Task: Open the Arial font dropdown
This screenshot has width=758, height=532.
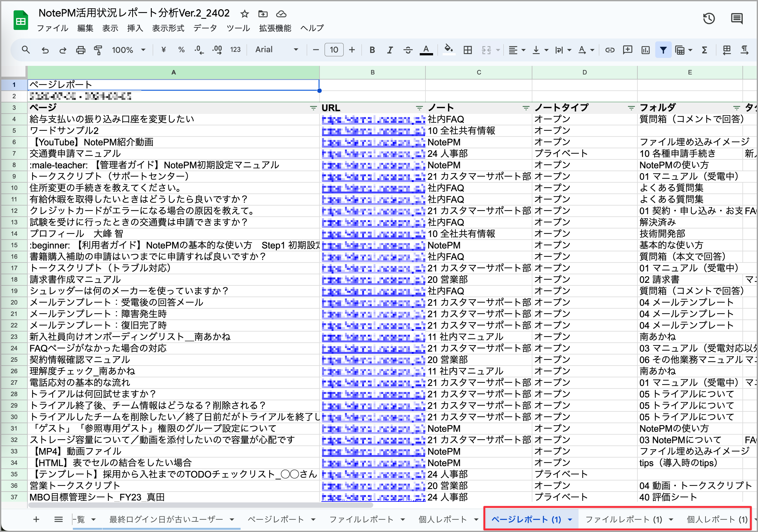Action: point(277,50)
